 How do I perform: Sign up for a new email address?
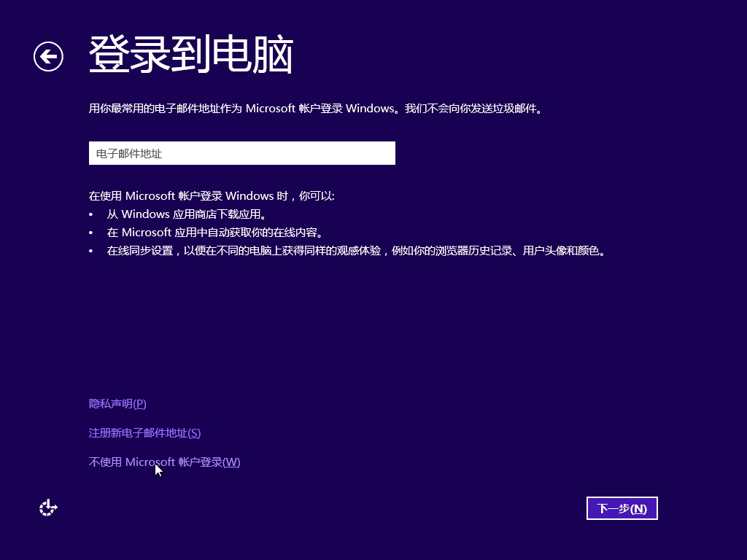click(144, 433)
